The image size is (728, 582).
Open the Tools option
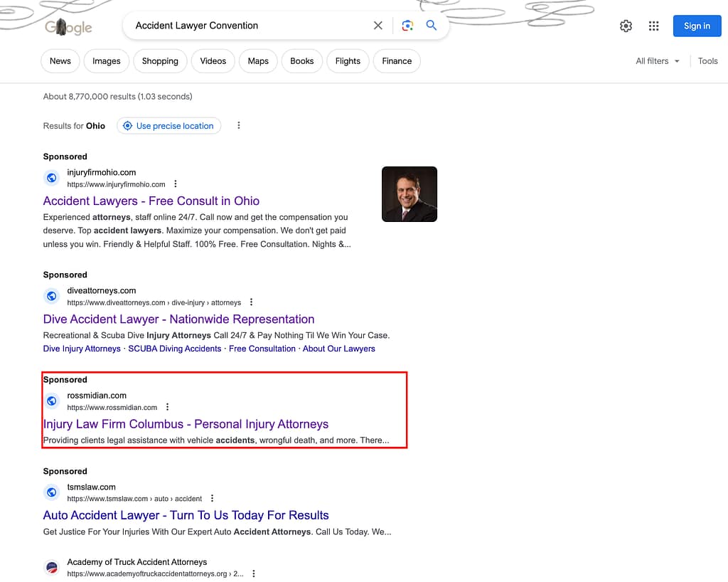[707, 61]
